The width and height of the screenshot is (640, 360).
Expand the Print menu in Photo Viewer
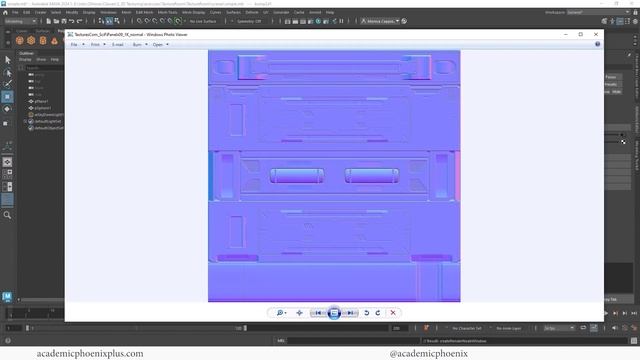pyautogui.click(x=98, y=44)
